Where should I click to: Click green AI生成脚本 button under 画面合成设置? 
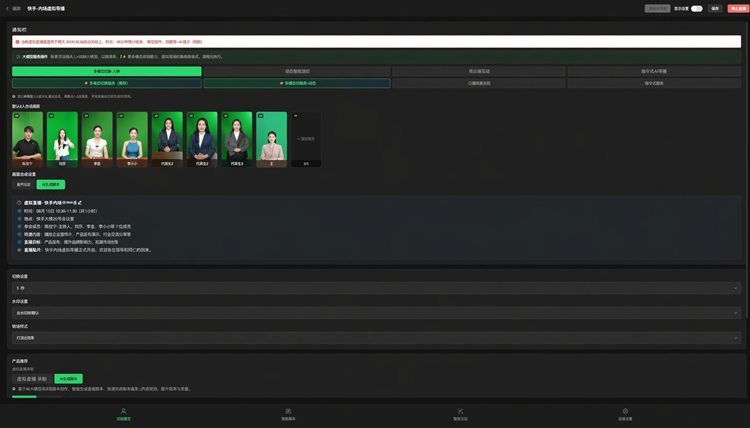pos(51,185)
